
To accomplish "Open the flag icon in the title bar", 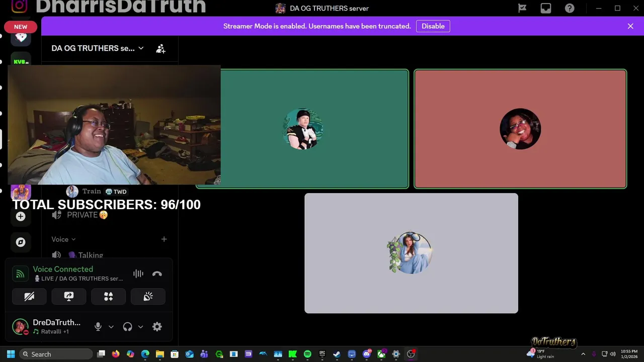I will tap(522, 8).
